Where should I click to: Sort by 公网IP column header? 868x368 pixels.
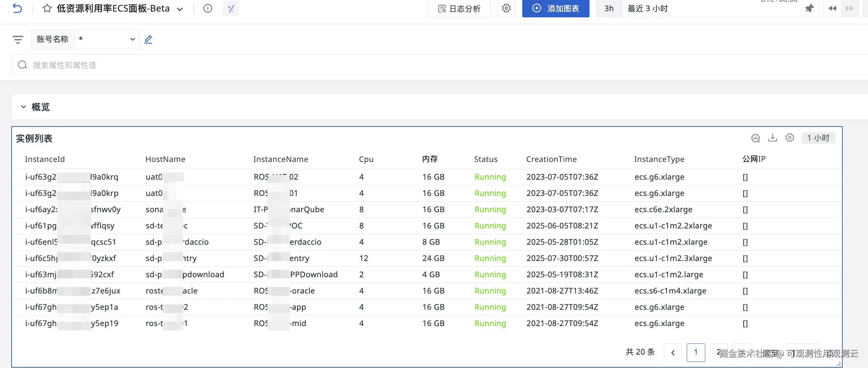[754, 159]
